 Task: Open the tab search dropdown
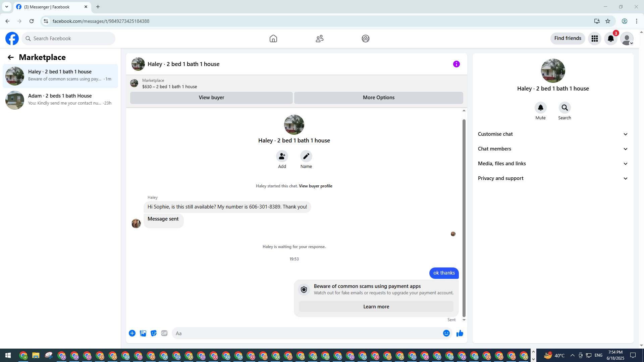coord(7,7)
